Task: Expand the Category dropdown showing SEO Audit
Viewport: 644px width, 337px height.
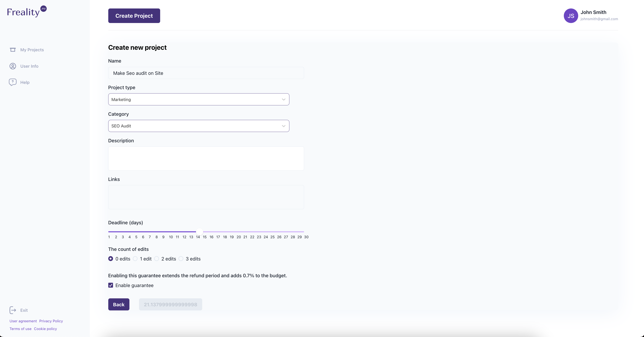Action: pos(198,126)
